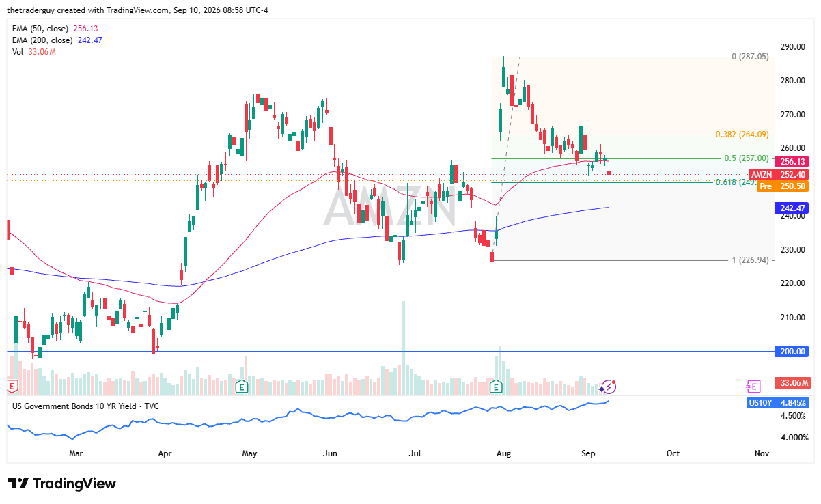Click the Jun label on time axis
Screen dimensions: 821x504
331,453
